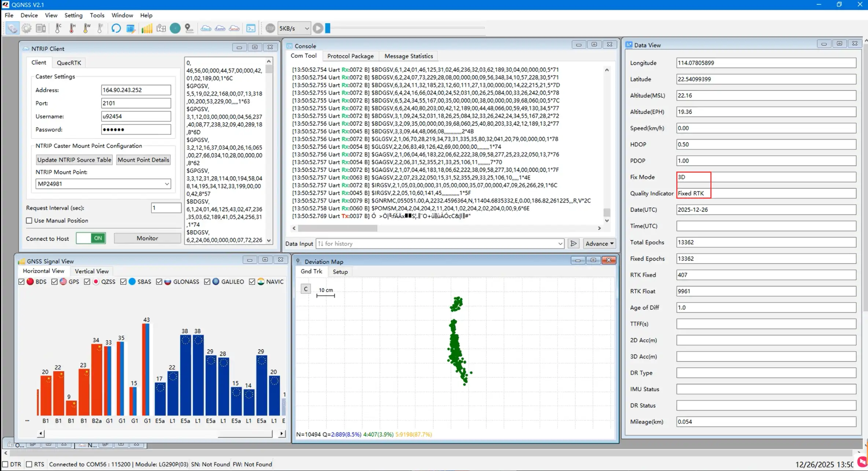Click the location pin deviation icon

point(189,28)
